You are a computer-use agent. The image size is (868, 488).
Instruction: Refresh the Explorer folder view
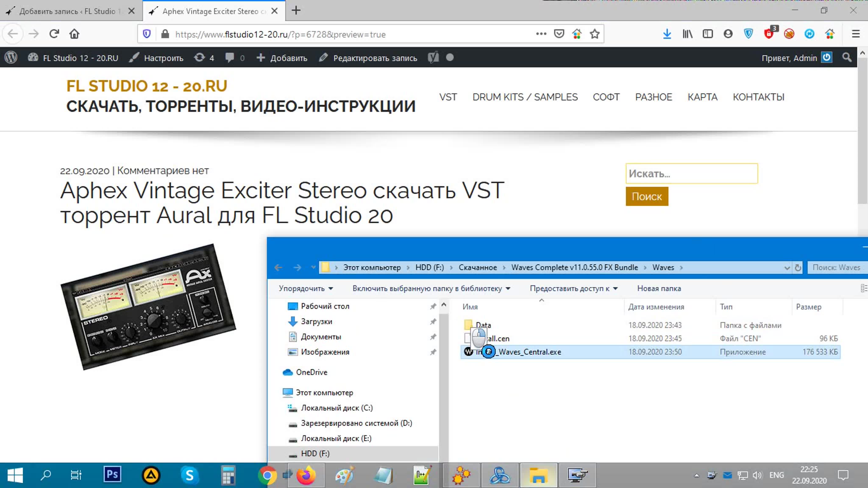(x=798, y=268)
